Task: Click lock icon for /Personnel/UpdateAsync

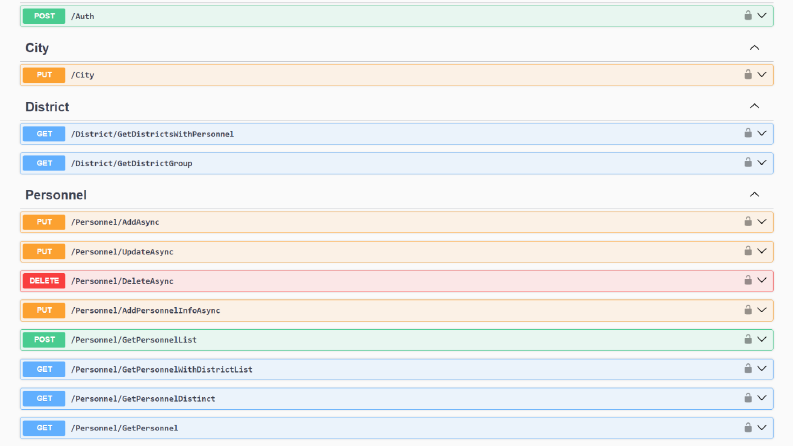Action: pos(748,251)
